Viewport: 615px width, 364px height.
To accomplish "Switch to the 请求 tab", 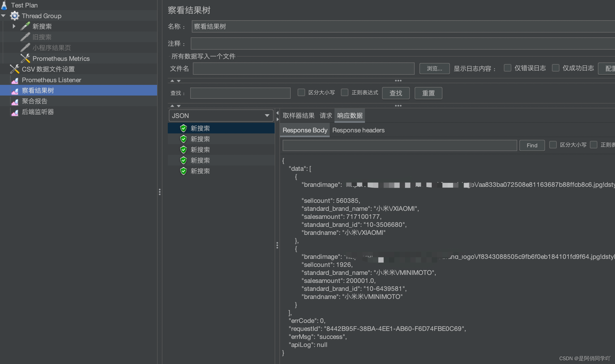I will [326, 116].
